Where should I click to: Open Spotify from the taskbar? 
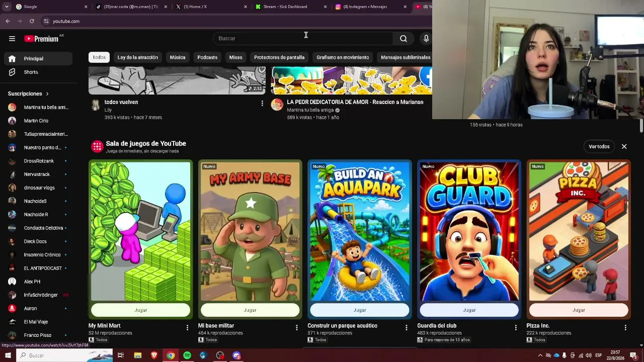[x=187, y=355]
